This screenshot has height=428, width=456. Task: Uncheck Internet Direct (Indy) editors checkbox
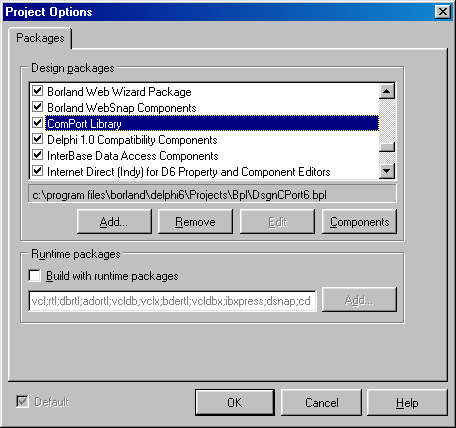click(38, 171)
